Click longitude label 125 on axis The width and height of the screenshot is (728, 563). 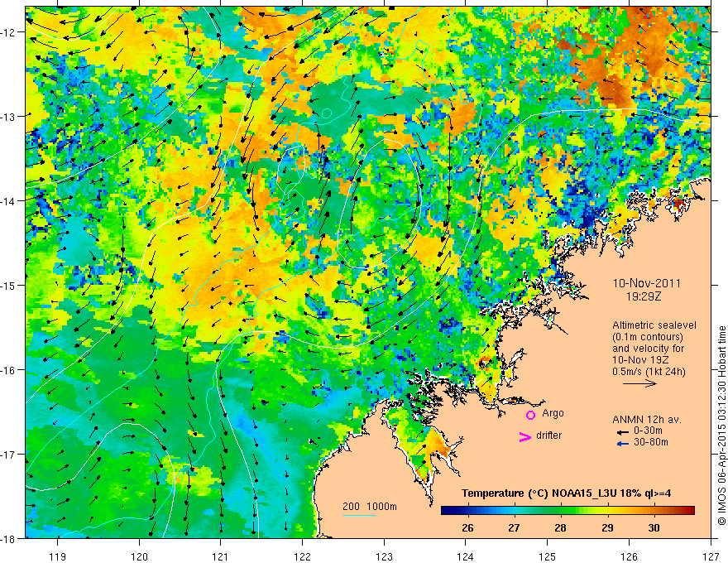coord(548,556)
